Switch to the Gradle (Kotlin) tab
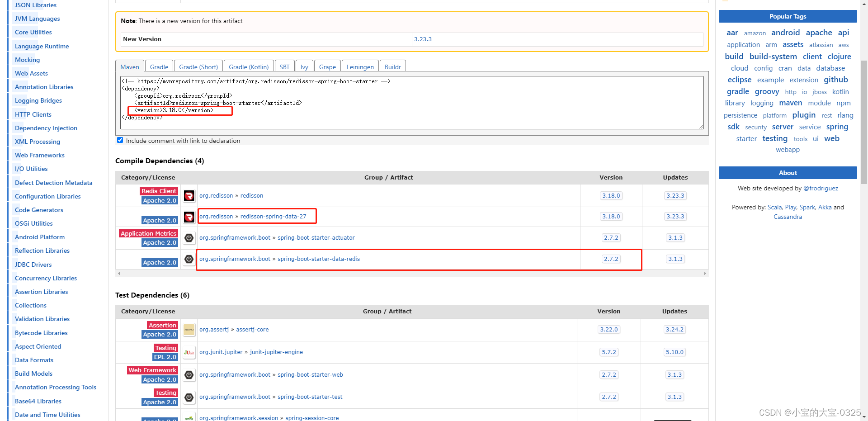Viewport: 868px width, 421px height. [x=249, y=66]
